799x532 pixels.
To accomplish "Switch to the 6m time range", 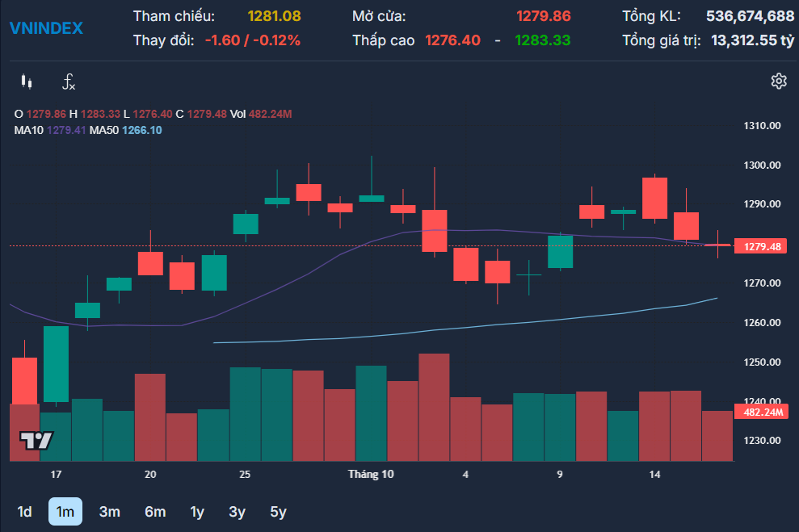I will tap(155, 512).
